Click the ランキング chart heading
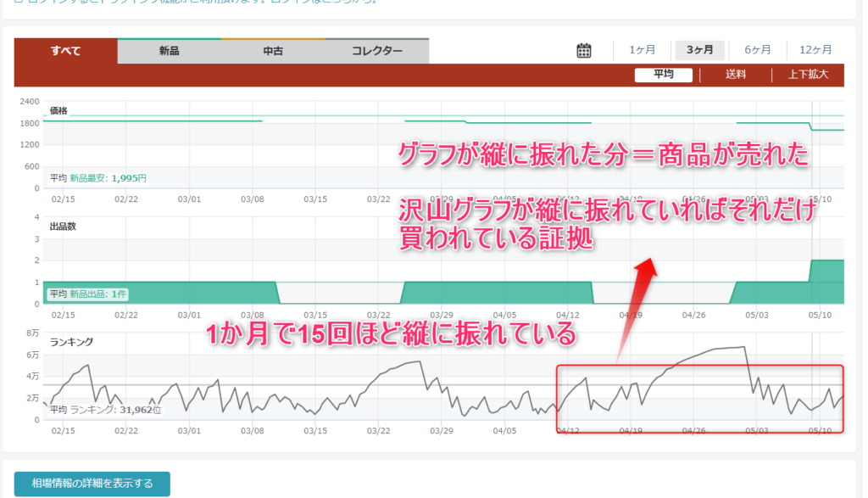The image size is (868, 498). 71,342
